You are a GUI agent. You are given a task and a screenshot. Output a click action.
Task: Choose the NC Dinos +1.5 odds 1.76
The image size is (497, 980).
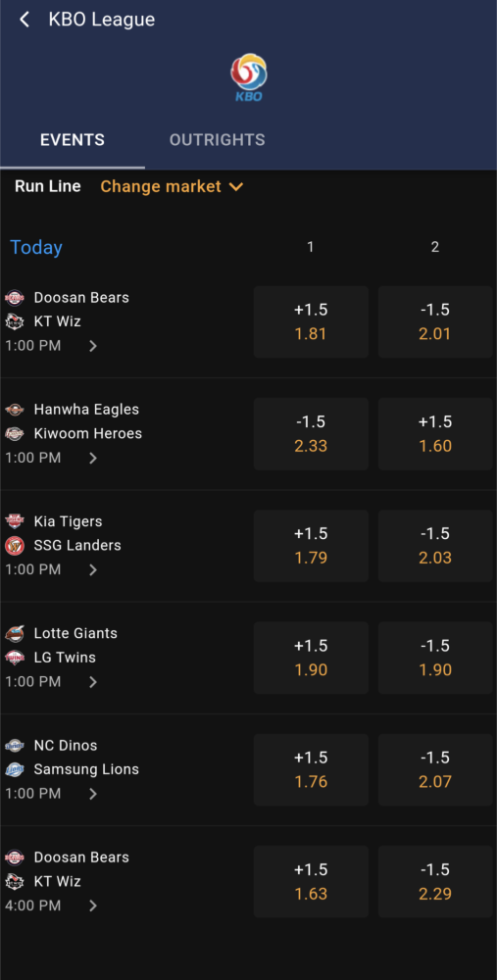311,769
